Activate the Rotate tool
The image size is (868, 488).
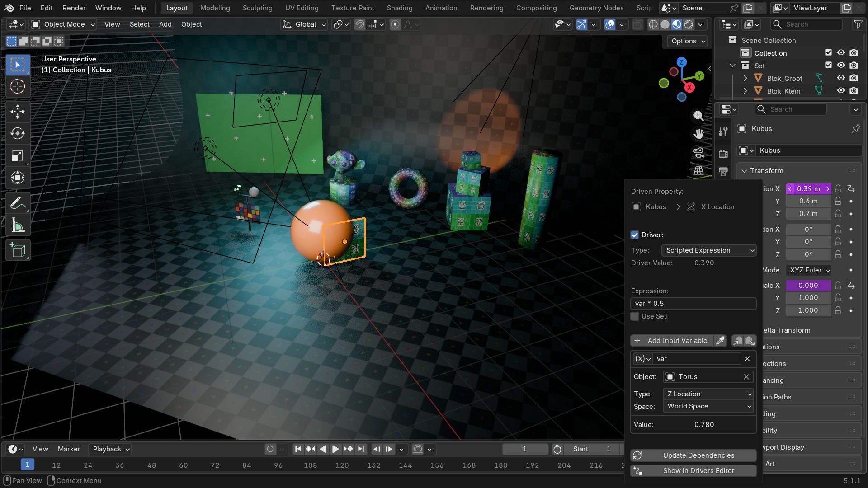tap(18, 133)
